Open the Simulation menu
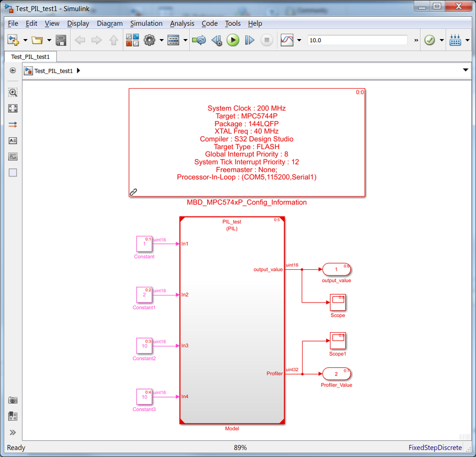This screenshot has width=476, height=457. tap(146, 23)
